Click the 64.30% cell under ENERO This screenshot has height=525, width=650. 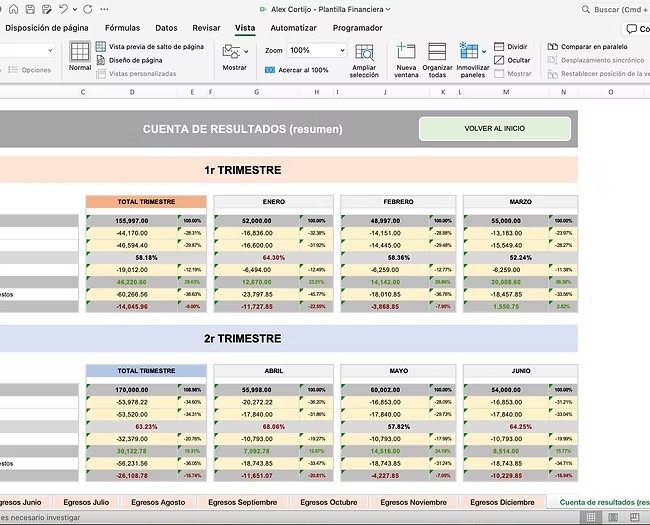[274, 258]
